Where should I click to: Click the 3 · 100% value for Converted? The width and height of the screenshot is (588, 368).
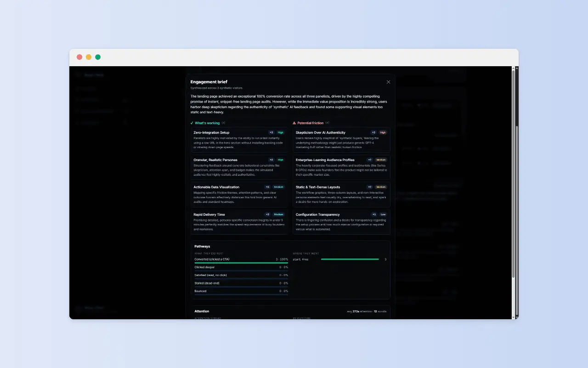click(282, 259)
